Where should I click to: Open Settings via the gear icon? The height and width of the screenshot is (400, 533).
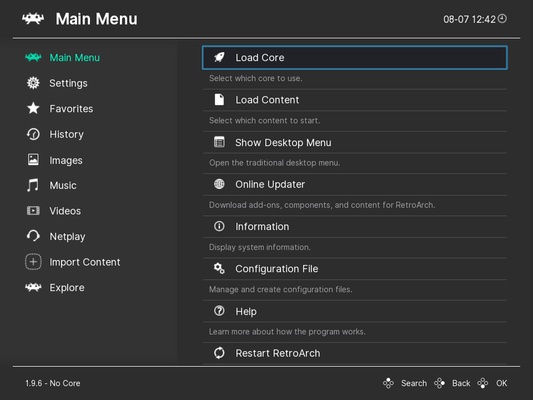[33, 83]
